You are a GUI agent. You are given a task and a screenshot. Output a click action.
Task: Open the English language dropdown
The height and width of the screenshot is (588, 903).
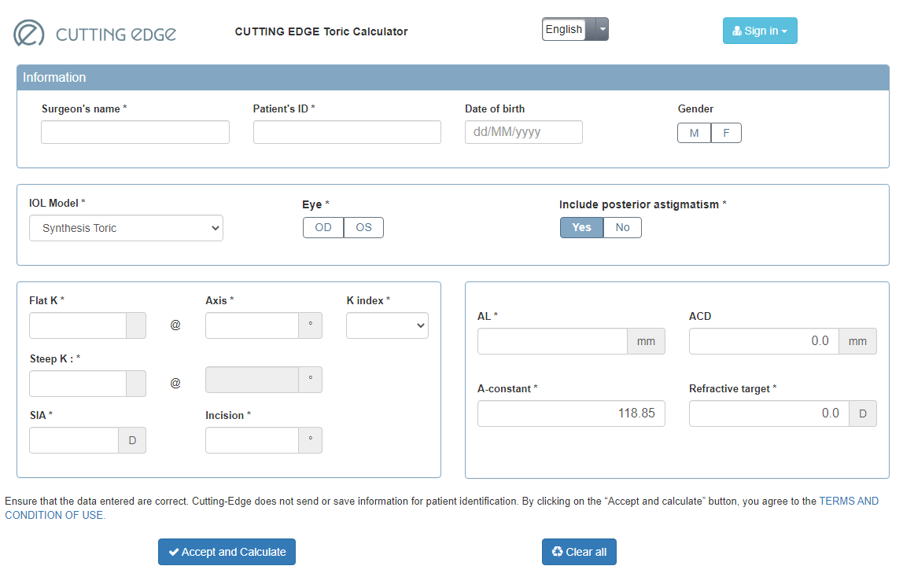coord(575,29)
